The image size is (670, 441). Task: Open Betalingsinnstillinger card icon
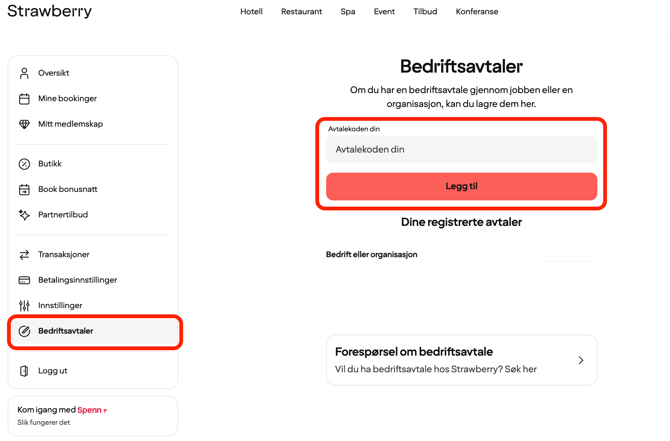pos(24,280)
